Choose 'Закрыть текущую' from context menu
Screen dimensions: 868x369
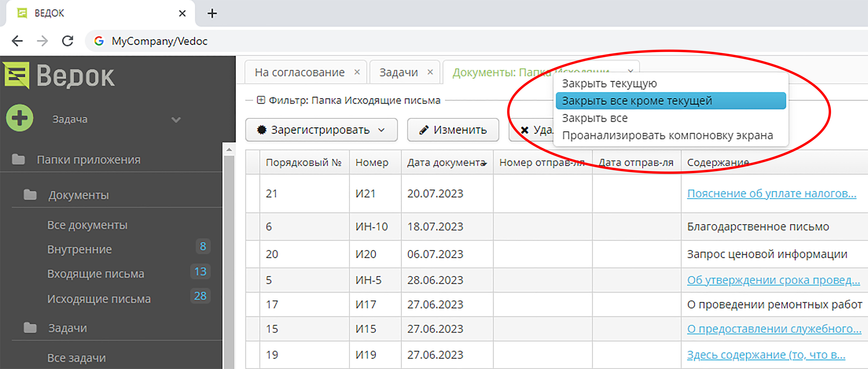[x=609, y=83]
